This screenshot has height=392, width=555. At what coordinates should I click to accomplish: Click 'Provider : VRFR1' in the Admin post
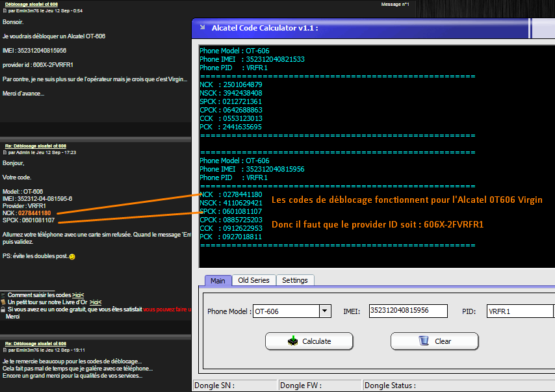click(x=24, y=205)
